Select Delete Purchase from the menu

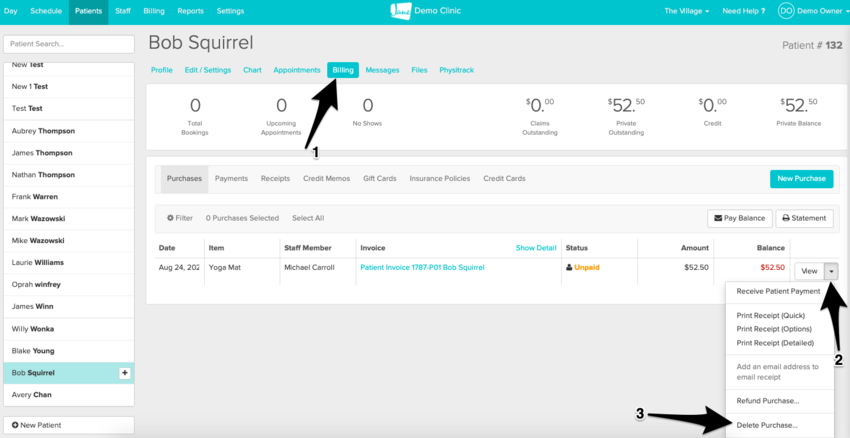point(767,425)
